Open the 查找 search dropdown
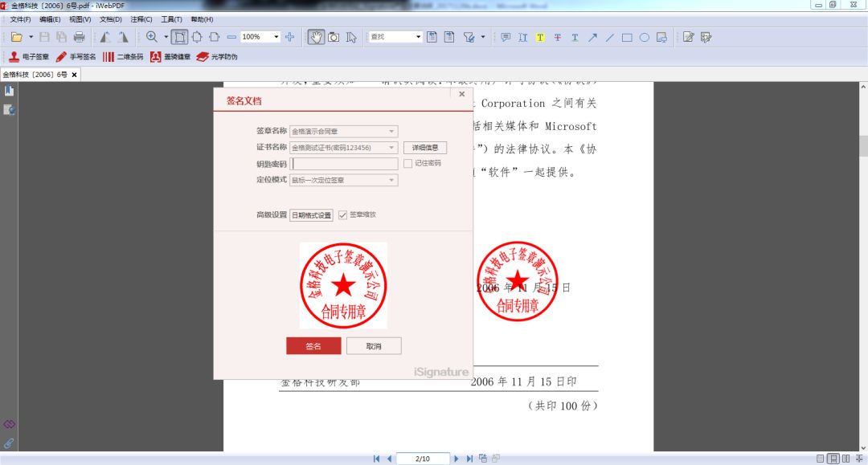 point(418,37)
